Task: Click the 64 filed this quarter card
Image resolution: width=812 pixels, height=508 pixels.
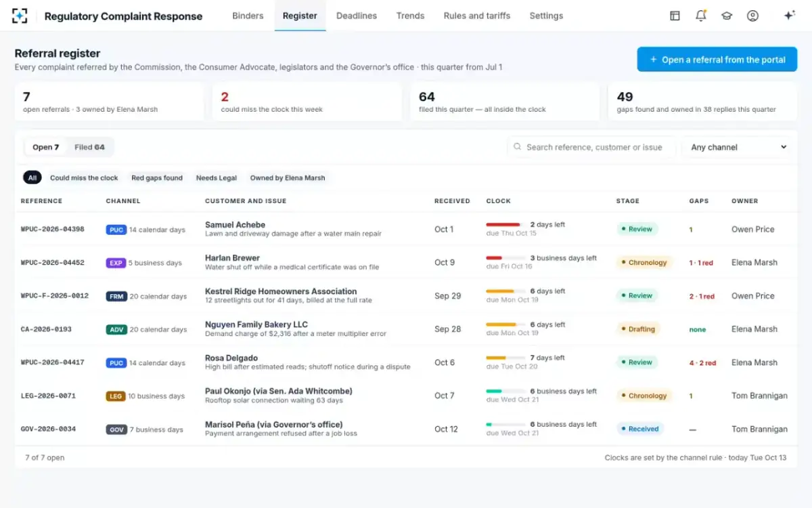Action: (505, 102)
